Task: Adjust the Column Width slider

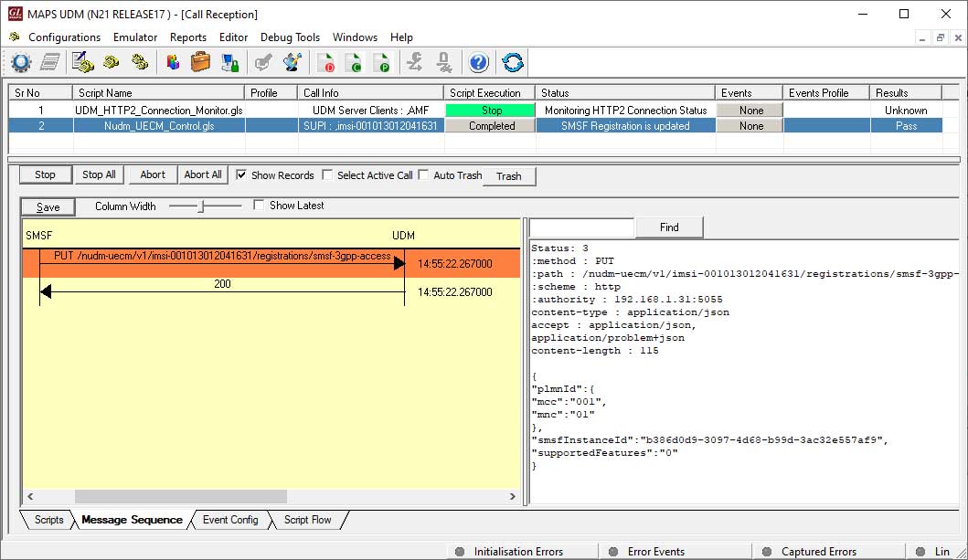Action: tap(202, 206)
